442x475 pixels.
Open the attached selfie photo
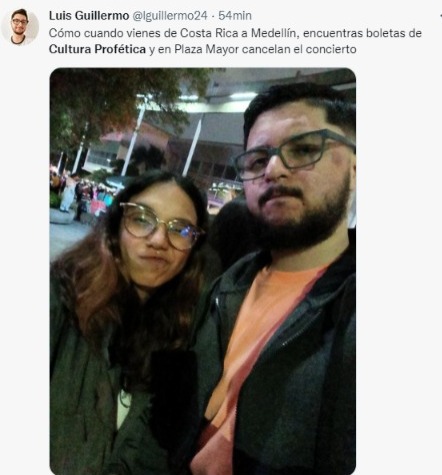tap(203, 271)
